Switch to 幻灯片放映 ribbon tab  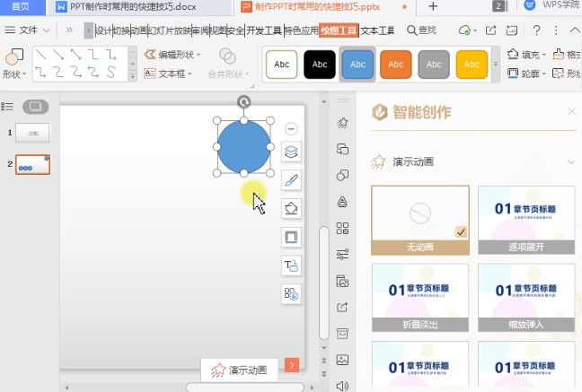coord(169,30)
